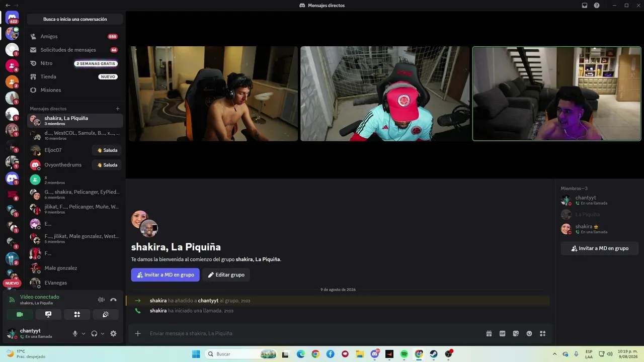Screen dimensions: 644x362
Task: Click Saluda next to Eljoc07
Action: click(x=107, y=150)
